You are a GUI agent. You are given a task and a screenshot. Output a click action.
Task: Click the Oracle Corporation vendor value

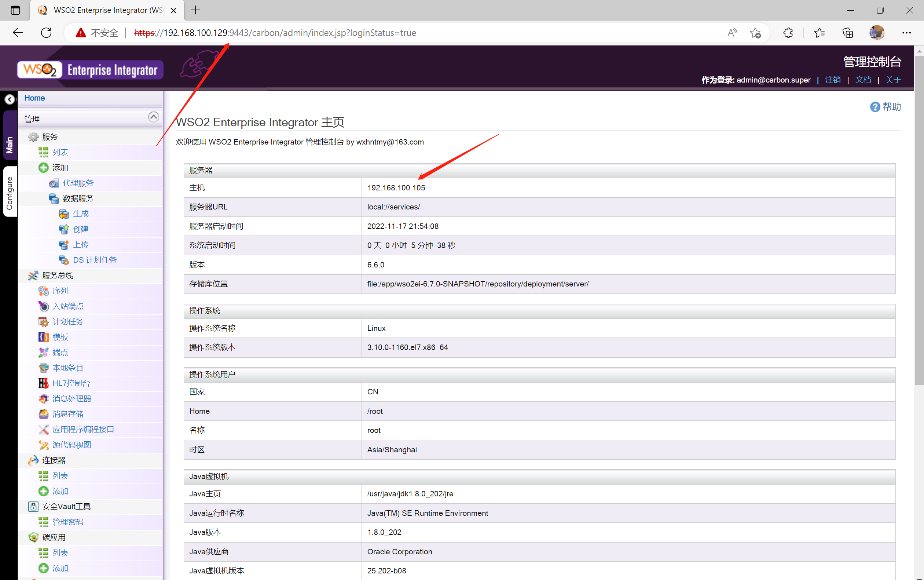point(400,552)
